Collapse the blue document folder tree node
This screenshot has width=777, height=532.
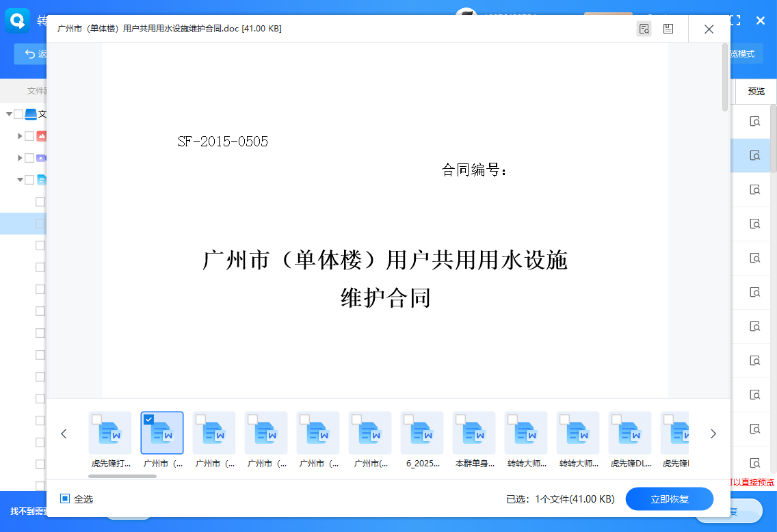[x=20, y=180]
